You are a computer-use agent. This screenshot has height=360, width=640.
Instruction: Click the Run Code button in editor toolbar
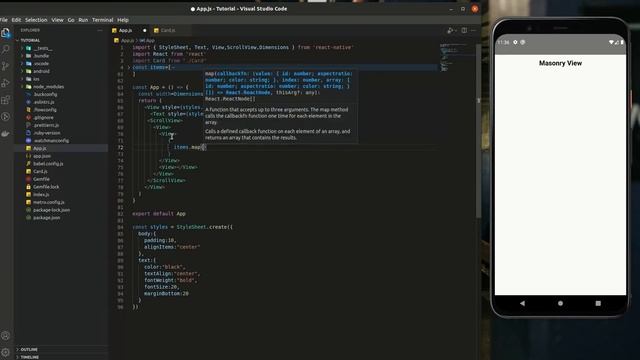click(x=450, y=31)
